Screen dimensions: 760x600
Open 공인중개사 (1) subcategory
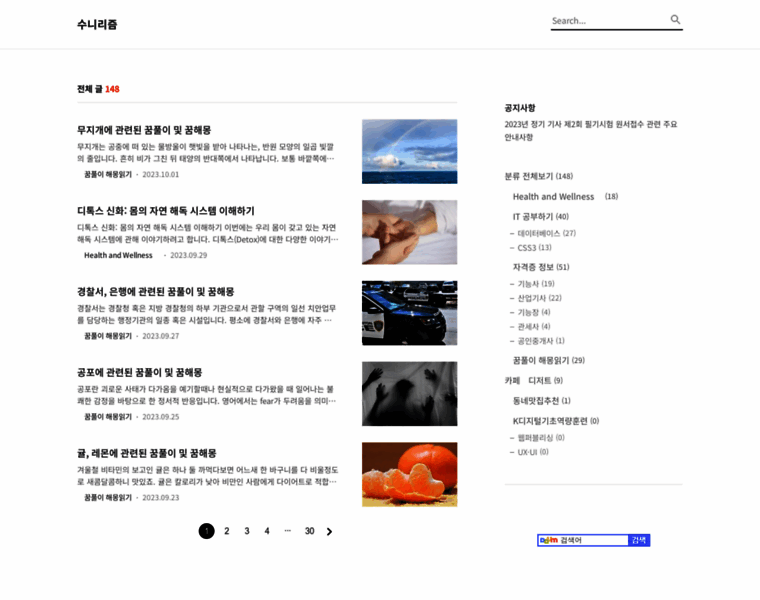click(541, 341)
